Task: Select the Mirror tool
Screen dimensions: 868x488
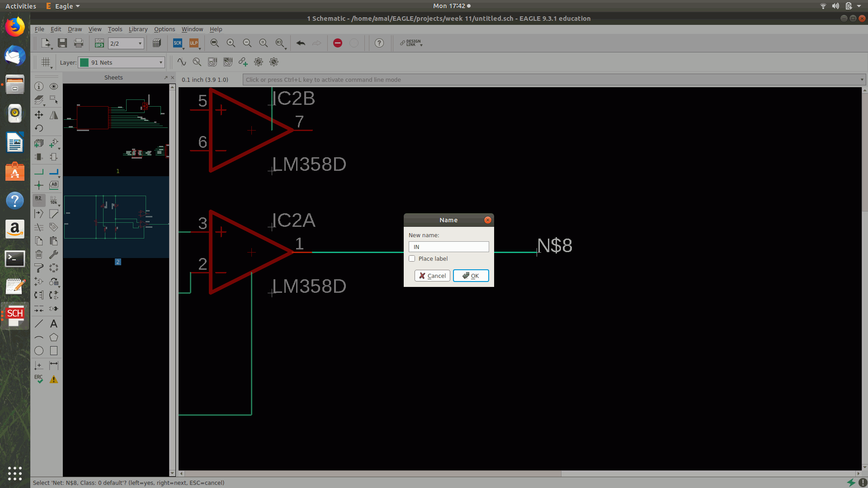Action: point(54,115)
